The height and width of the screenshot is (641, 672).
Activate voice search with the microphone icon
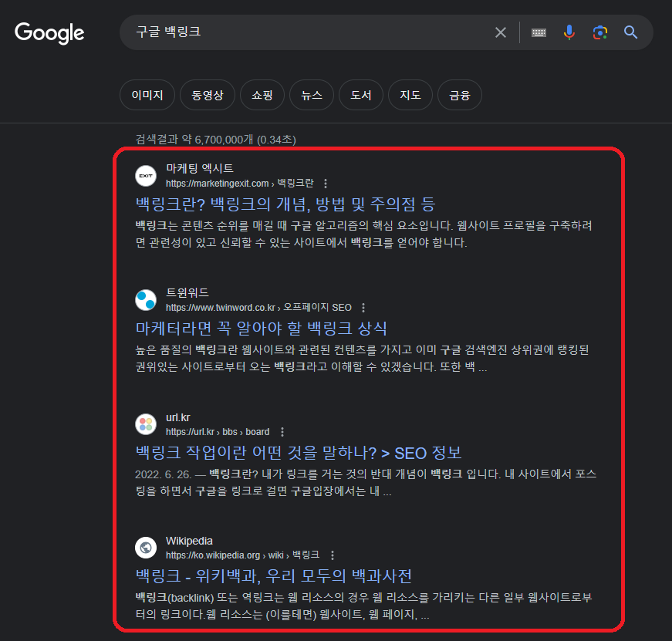(569, 32)
